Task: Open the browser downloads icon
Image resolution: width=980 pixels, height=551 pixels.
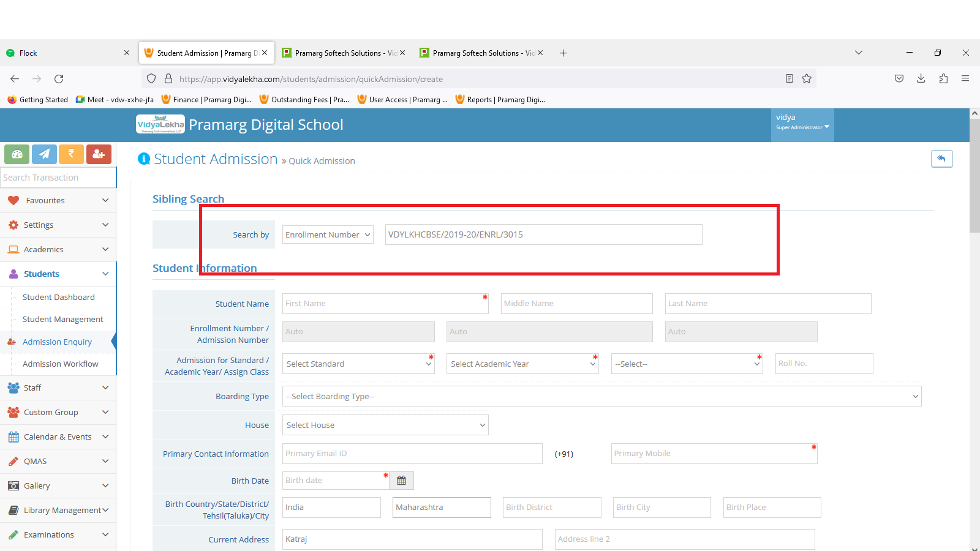Action: tap(921, 78)
